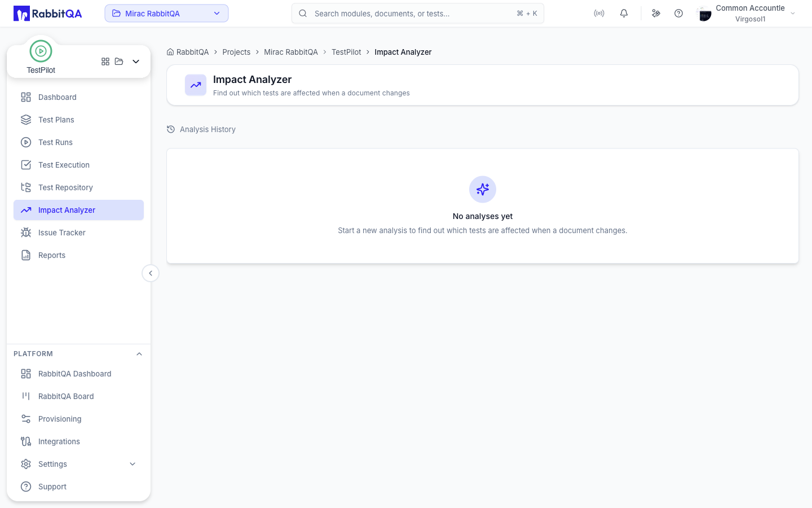Click the Integrations icon
This screenshot has height=508, width=812.
26,441
